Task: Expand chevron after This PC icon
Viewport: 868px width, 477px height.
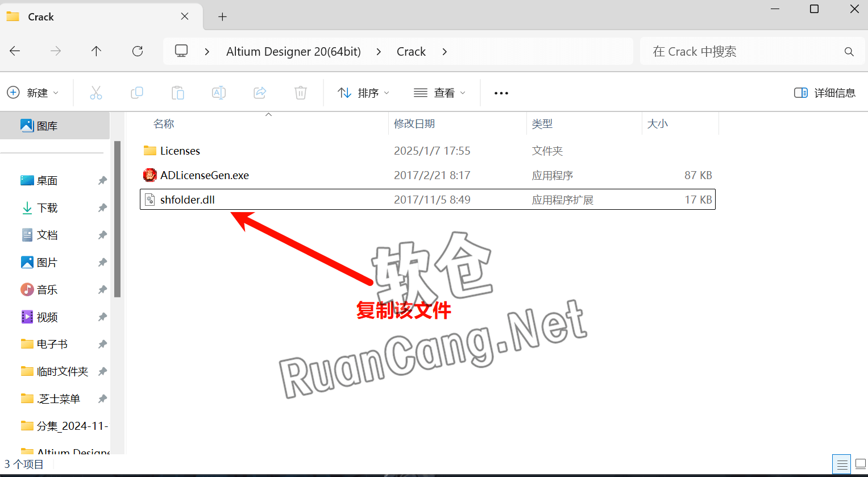Action: click(x=207, y=52)
